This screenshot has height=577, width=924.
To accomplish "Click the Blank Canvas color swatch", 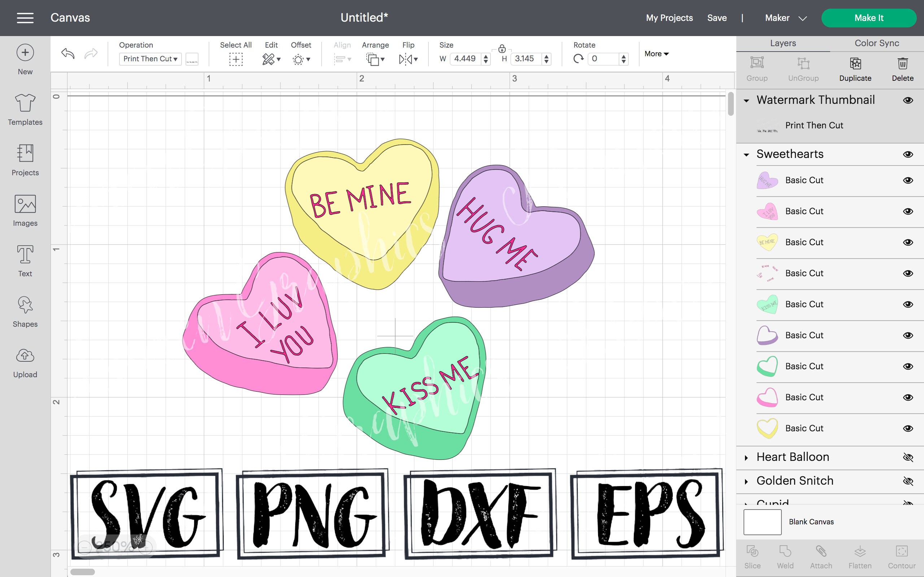I will click(763, 522).
